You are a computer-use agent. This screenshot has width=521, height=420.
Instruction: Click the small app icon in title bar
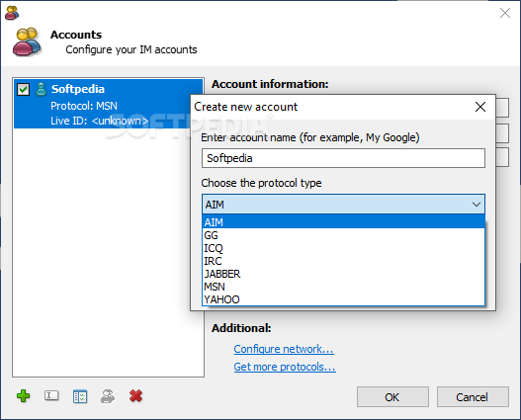pos(12,13)
